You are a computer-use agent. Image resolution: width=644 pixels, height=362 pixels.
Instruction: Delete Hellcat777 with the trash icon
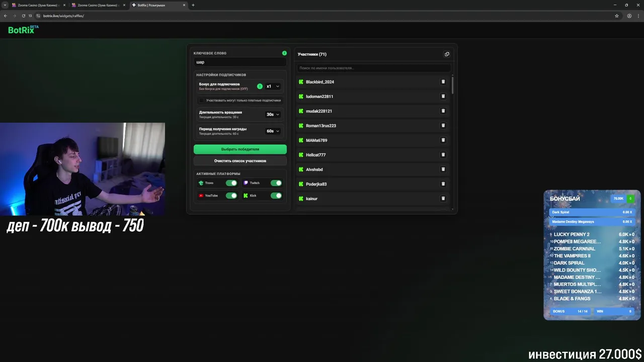coord(443,154)
